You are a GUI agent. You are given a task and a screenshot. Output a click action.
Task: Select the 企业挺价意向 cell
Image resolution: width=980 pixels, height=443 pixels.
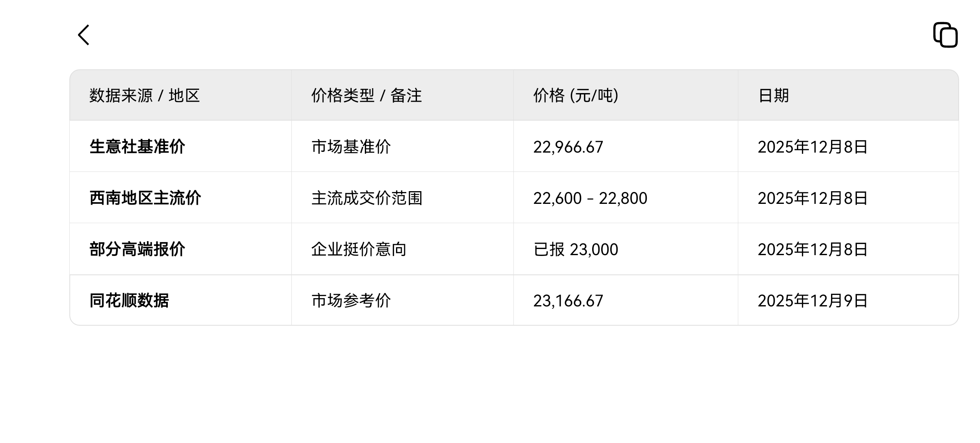[359, 249]
